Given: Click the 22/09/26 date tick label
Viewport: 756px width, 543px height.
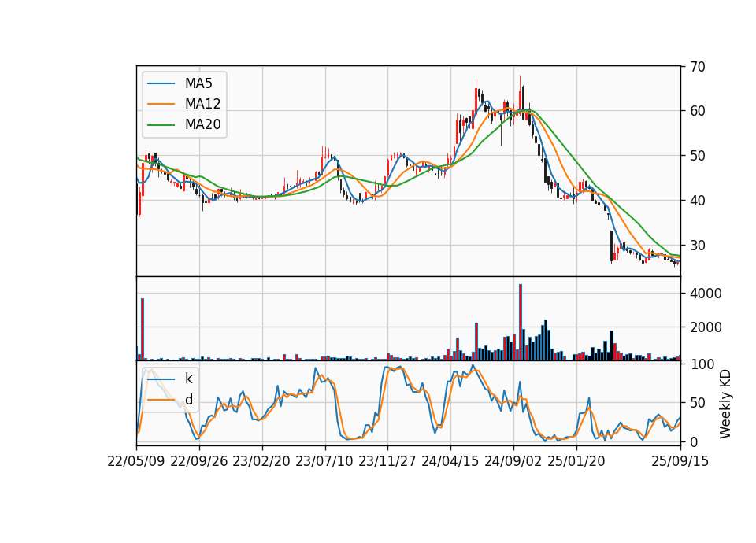Looking at the screenshot, I should [199, 461].
